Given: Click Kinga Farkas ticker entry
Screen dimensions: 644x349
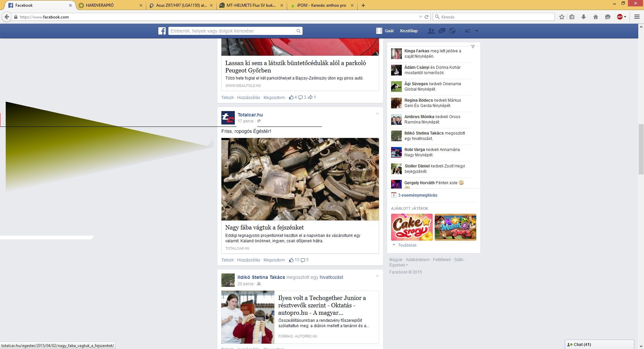Looking at the screenshot, I should click(431, 54).
